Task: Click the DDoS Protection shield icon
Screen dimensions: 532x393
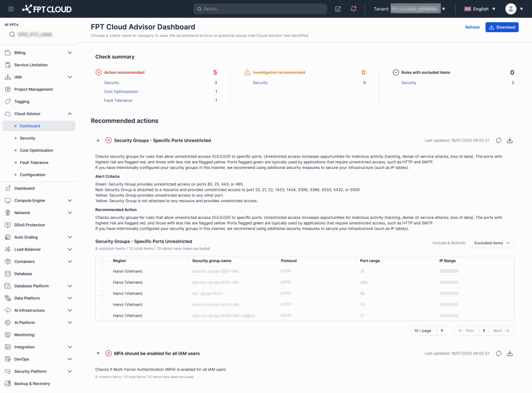Action: coord(8,225)
